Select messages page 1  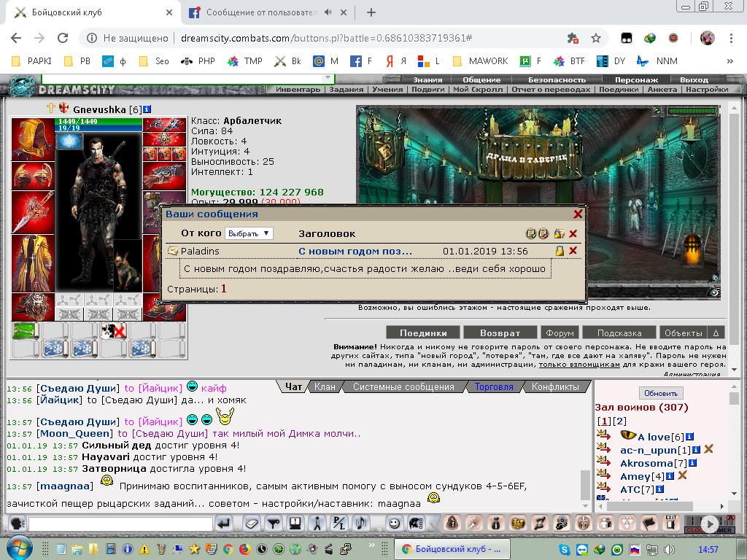point(223,289)
